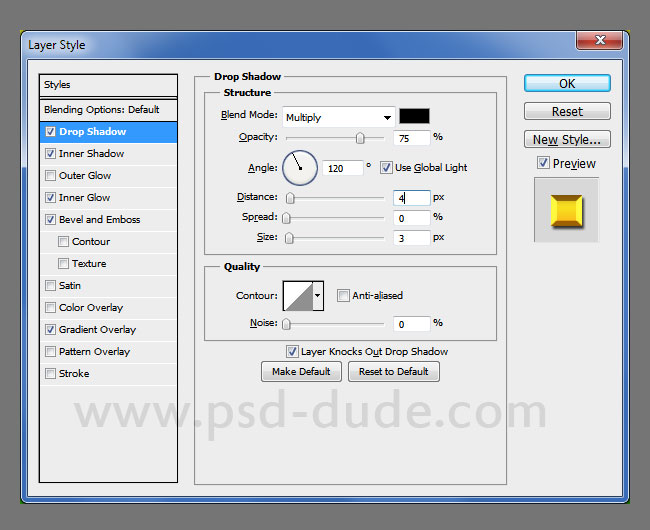This screenshot has height=530, width=650.
Task: Select the Satin effect label
Action: pyautogui.click(x=70, y=286)
